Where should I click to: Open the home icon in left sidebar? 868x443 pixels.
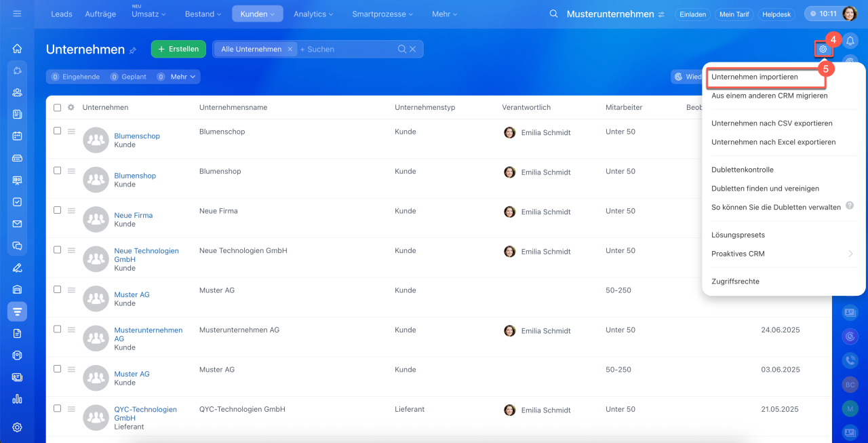pos(18,49)
